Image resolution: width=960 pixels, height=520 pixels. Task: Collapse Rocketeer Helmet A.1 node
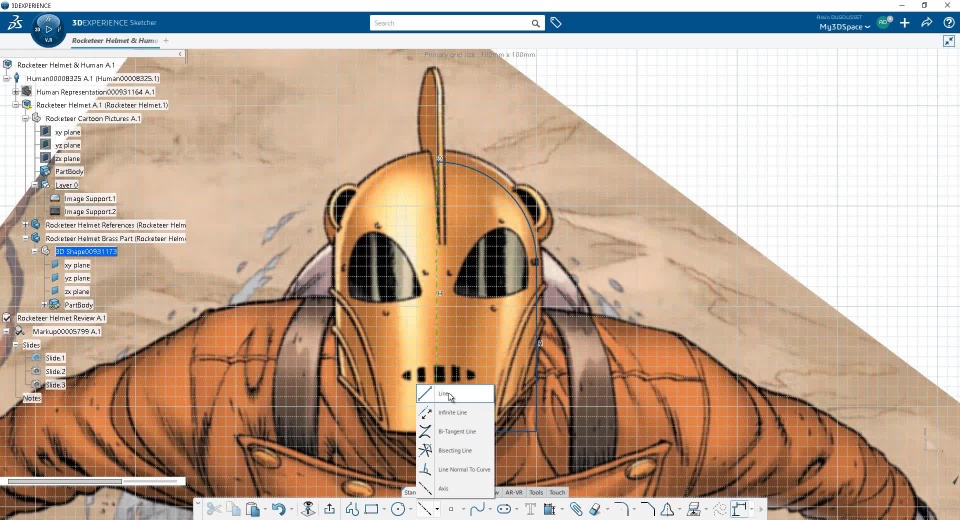[x=16, y=105]
